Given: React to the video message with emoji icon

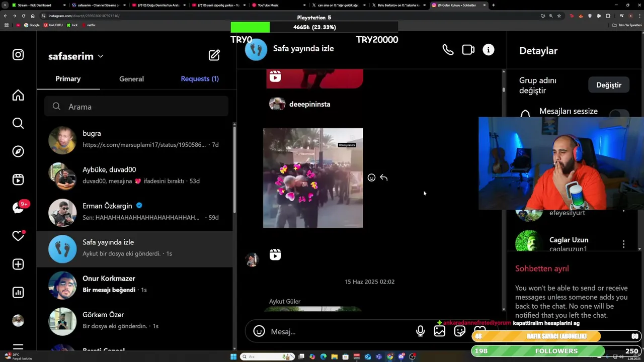Looking at the screenshot, I should [x=371, y=177].
